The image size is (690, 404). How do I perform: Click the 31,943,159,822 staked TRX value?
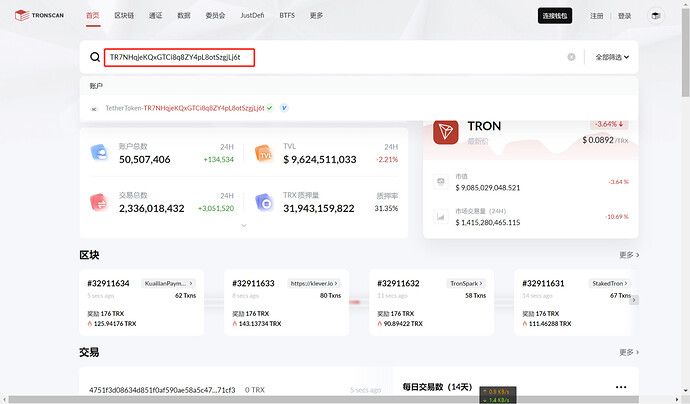[x=319, y=208]
